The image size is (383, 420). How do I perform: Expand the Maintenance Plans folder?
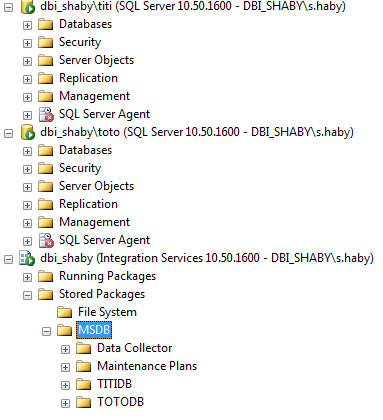65,368
